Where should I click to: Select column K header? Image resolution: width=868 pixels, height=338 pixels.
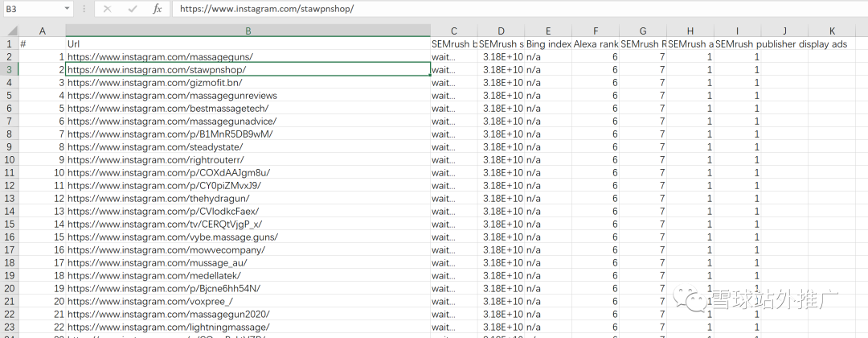point(832,31)
